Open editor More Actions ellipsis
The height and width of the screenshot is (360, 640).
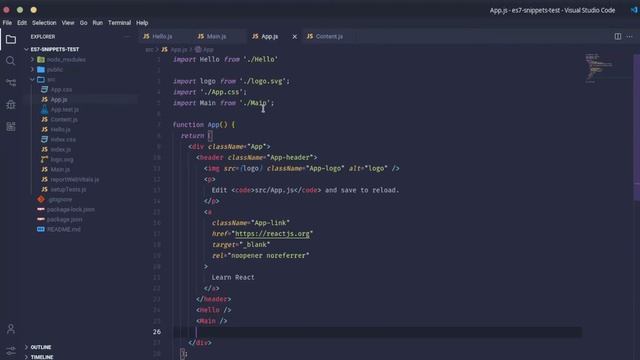[x=629, y=36]
